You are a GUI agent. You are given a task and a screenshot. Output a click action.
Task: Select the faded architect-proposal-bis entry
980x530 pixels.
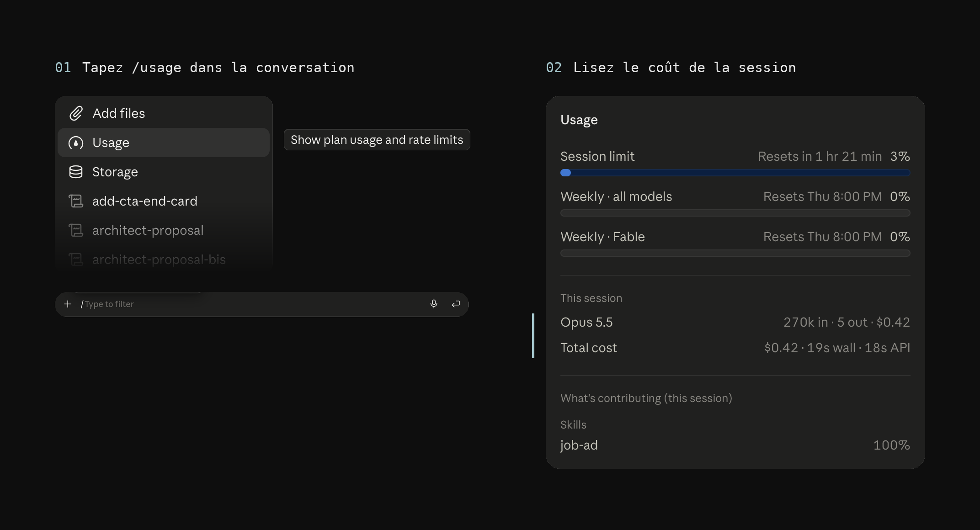[164, 260]
